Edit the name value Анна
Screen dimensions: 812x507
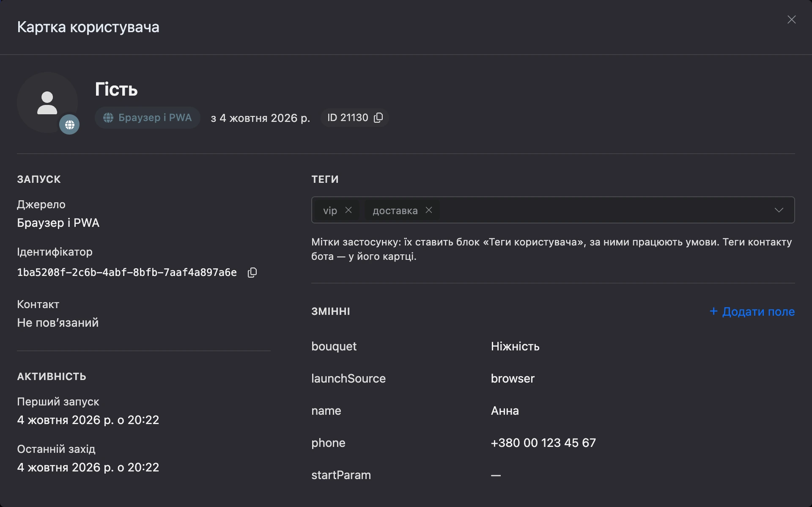(x=505, y=411)
